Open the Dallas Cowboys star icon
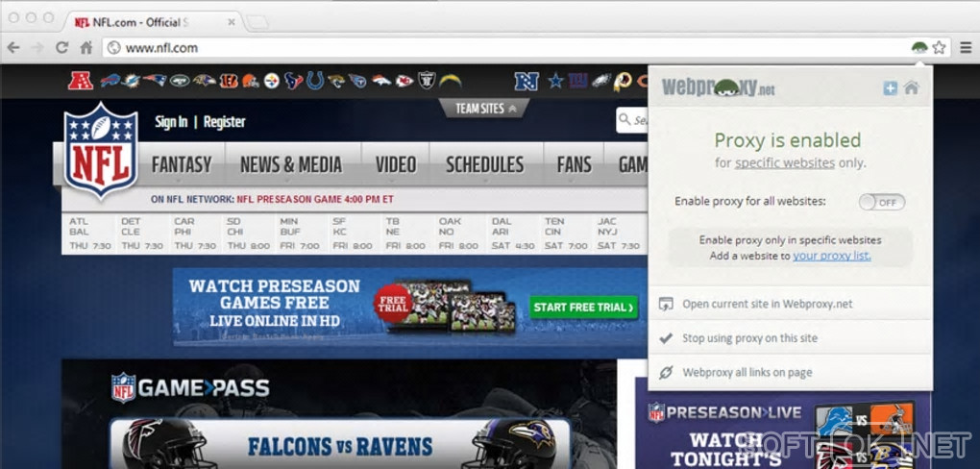Image resolution: width=980 pixels, height=469 pixels. (x=555, y=81)
